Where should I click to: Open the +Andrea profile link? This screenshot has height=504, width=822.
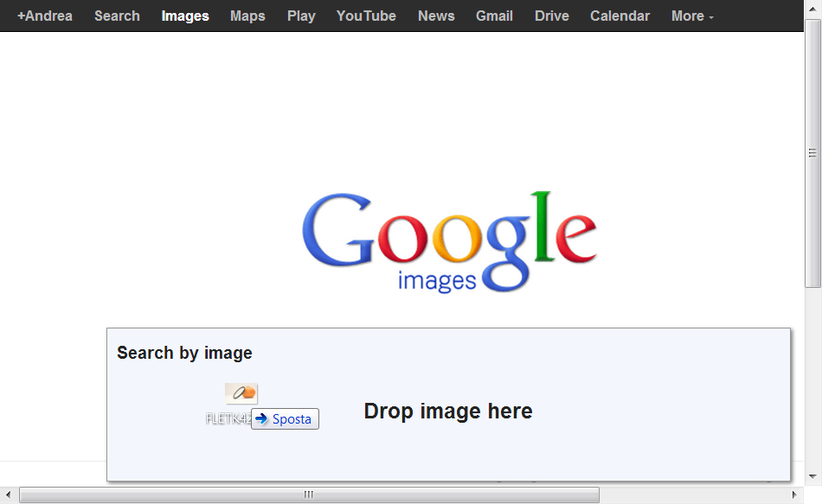pyautogui.click(x=45, y=16)
